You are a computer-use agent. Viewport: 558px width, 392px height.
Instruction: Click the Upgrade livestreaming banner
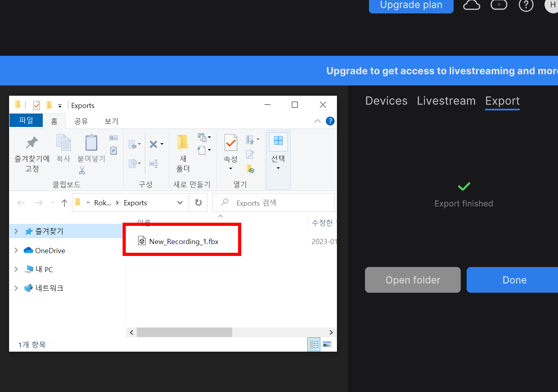[279, 70]
